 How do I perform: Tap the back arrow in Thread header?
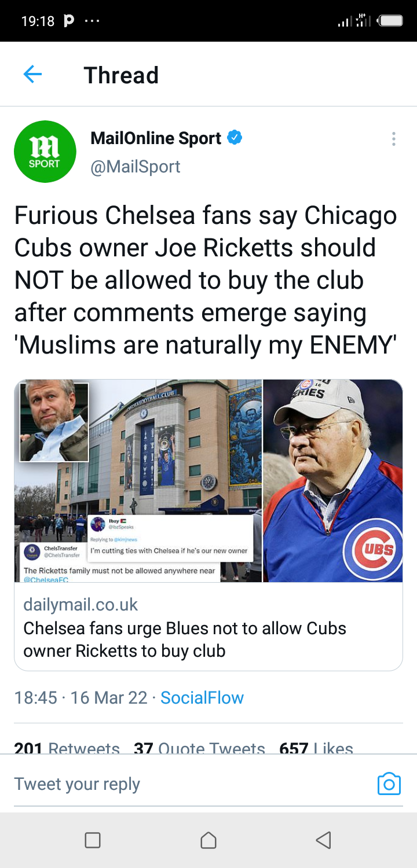32,75
